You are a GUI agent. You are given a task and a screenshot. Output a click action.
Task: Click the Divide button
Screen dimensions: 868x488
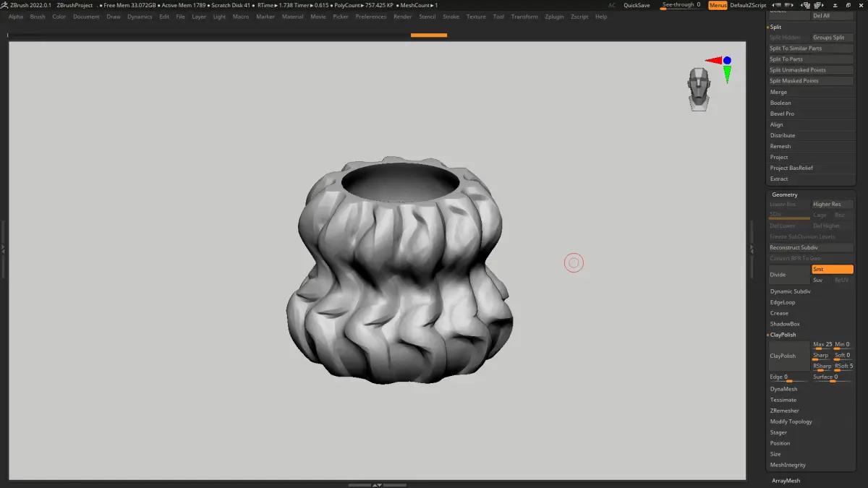(x=789, y=275)
